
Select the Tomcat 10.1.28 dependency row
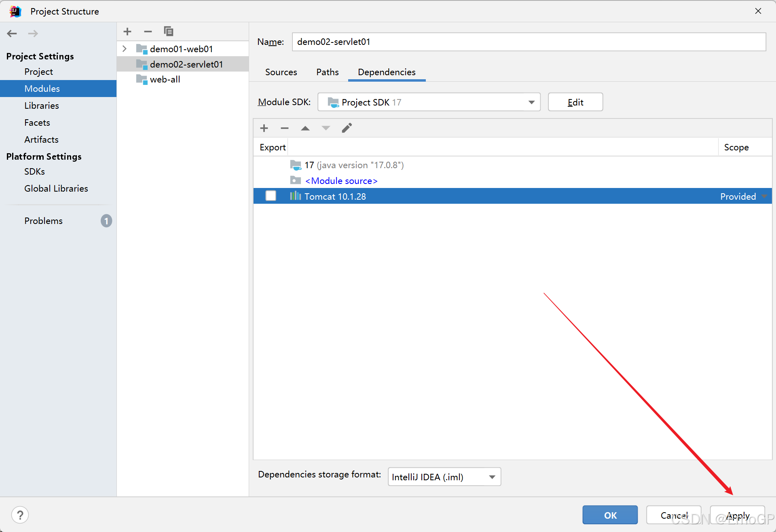click(x=513, y=196)
